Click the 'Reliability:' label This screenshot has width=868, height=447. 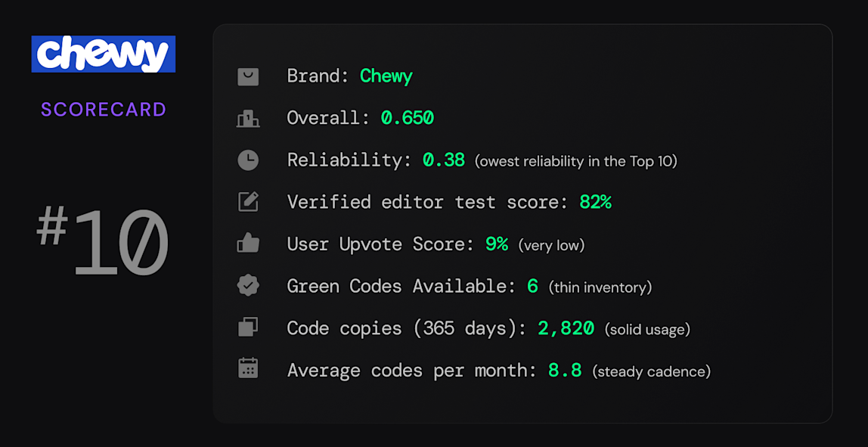[349, 160]
